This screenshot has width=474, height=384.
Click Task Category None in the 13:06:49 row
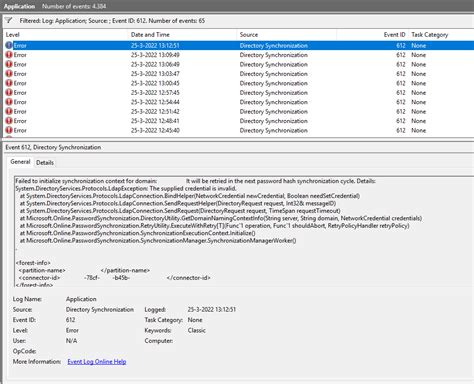pyautogui.click(x=418, y=64)
